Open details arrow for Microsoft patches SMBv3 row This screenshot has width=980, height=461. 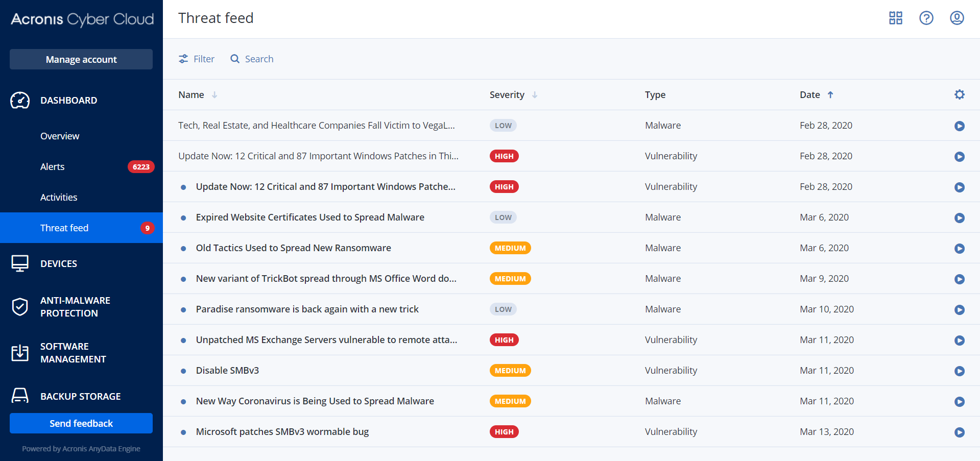click(960, 432)
